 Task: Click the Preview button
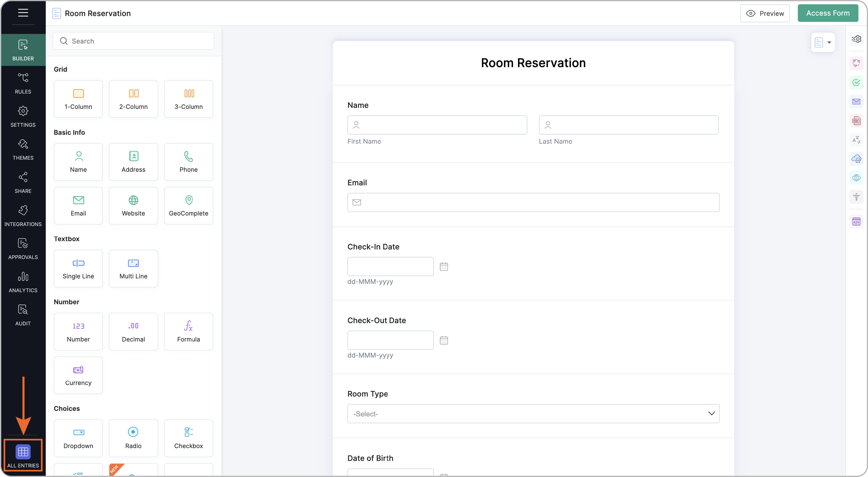765,13
